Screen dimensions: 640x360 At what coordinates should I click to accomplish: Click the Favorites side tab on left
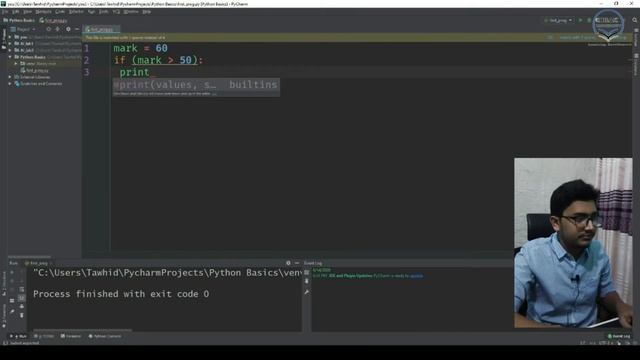pos(4,316)
